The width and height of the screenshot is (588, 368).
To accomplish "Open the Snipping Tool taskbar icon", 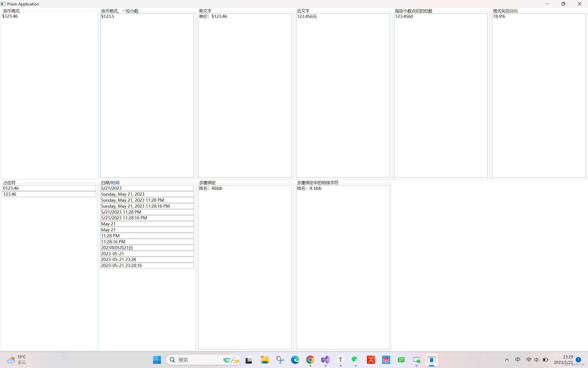I will [x=280, y=360].
